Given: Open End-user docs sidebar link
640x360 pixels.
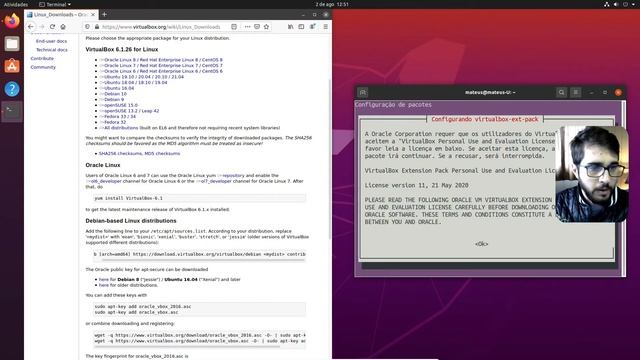Looking at the screenshot, I should coord(51,41).
